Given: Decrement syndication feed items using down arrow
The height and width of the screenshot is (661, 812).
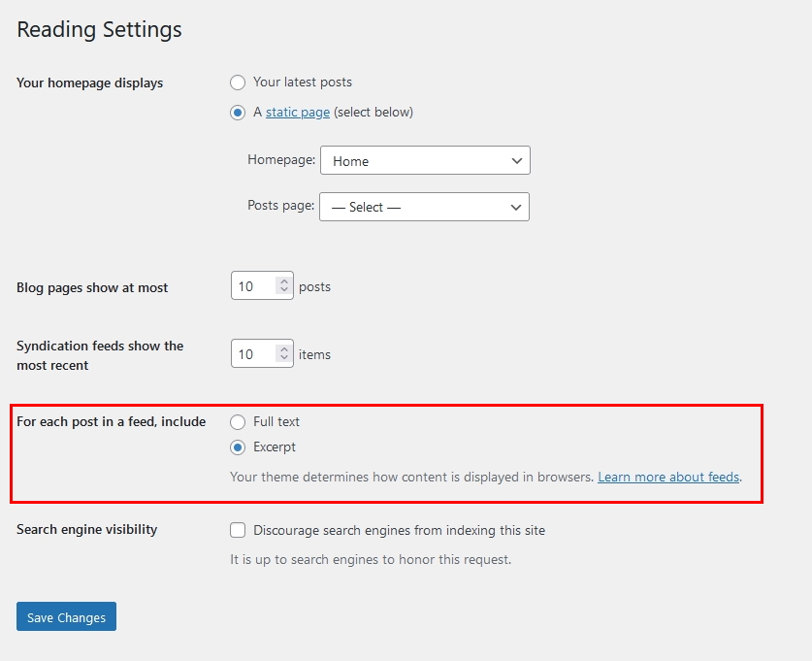Looking at the screenshot, I should 283,359.
